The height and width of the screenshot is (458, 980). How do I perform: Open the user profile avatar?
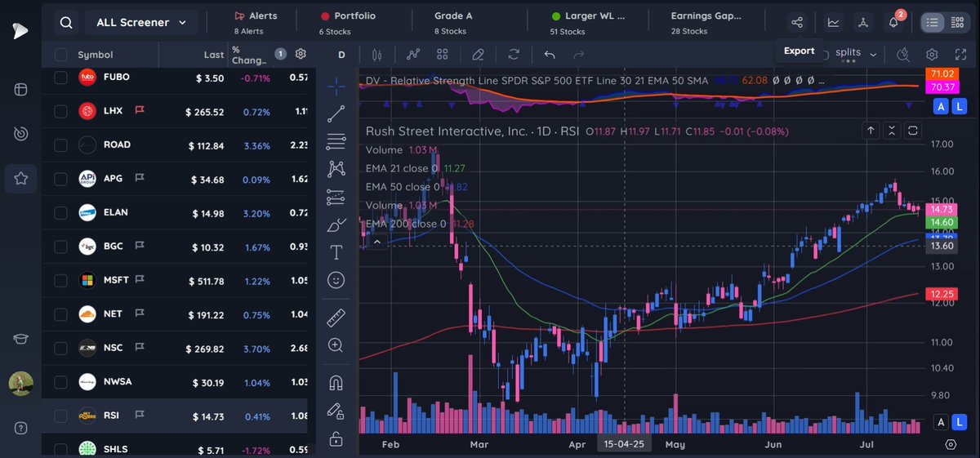click(x=20, y=384)
